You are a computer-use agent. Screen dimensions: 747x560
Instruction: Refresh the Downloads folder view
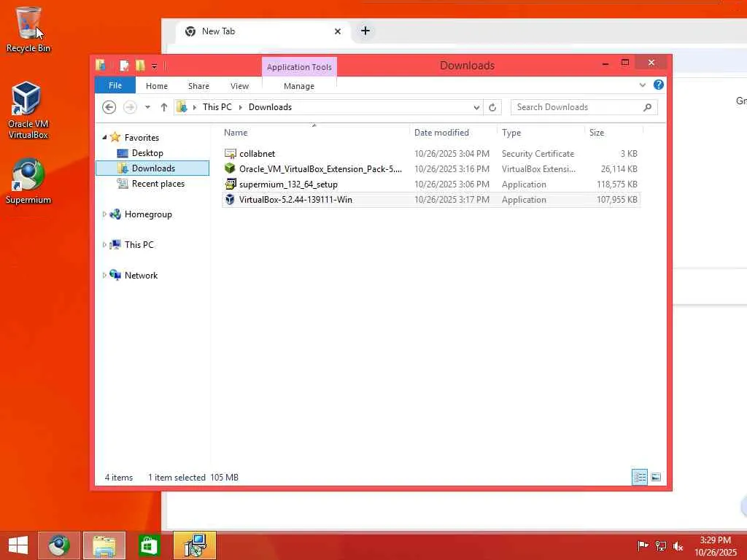click(x=492, y=108)
